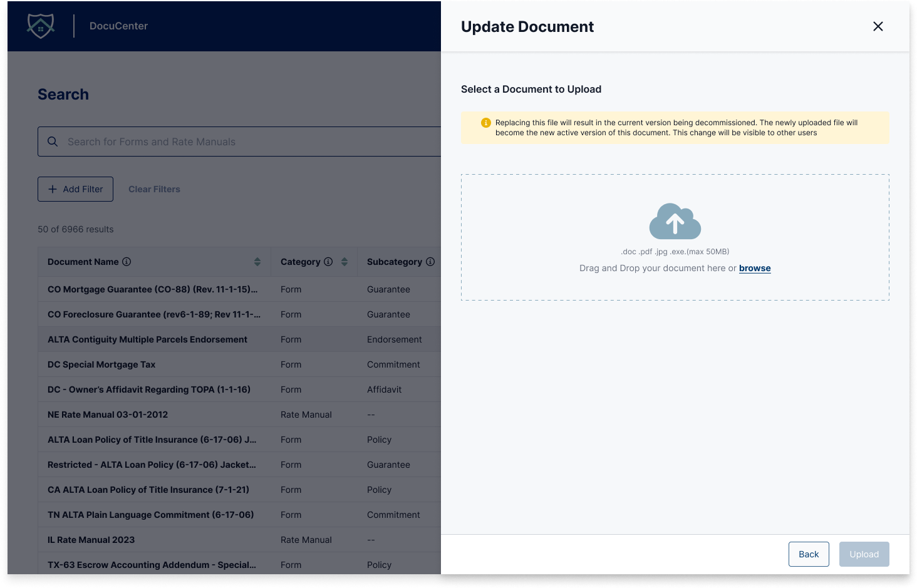Click the disabled Upload button
Viewport: 917px width, 588px height.
(864, 554)
